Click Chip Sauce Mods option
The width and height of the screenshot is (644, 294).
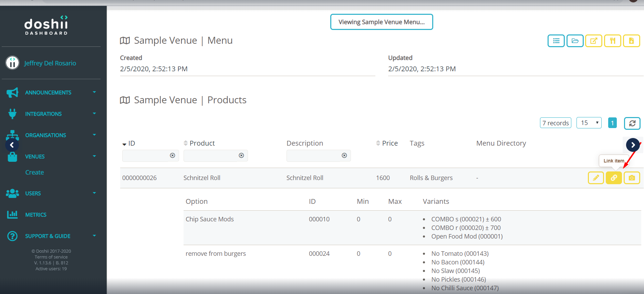[x=210, y=219]
